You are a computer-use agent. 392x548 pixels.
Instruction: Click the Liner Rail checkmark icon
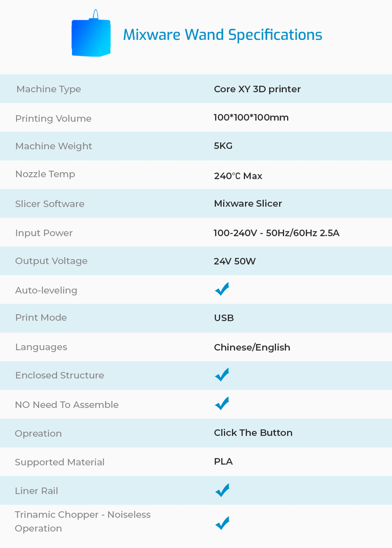pos(222,490)
